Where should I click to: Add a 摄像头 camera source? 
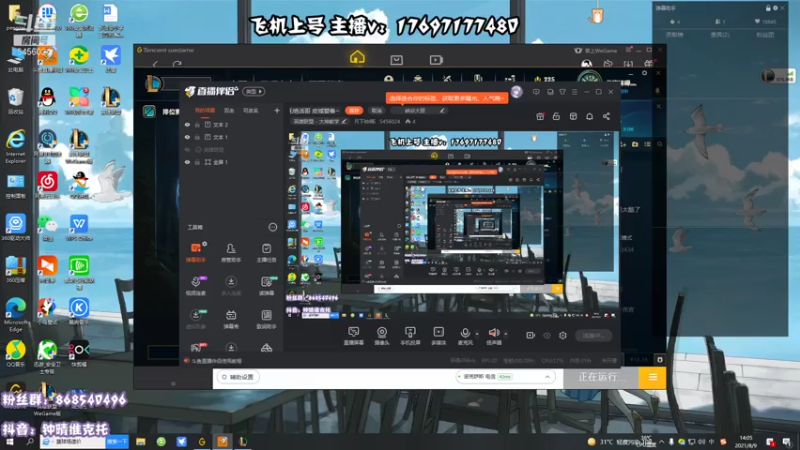click(382, 336)
